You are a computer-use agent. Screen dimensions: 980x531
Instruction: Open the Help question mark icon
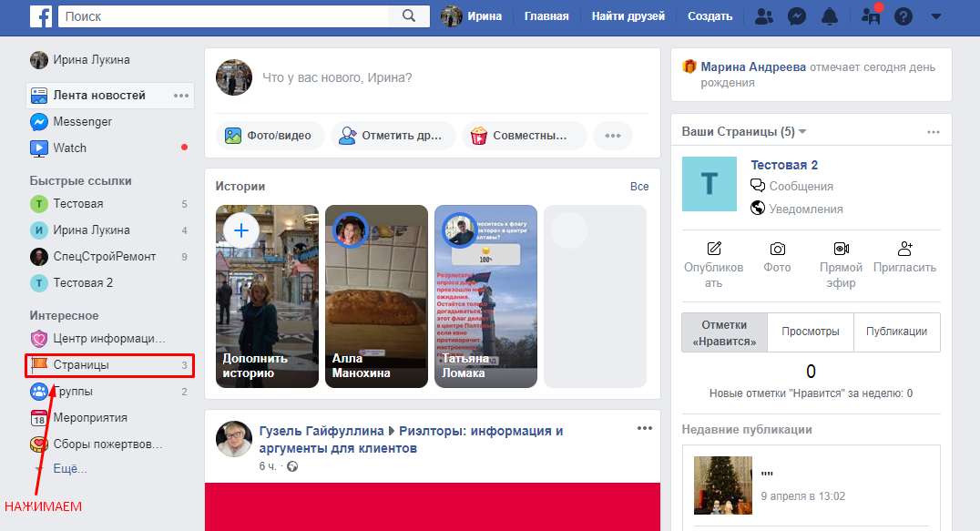pyautogui.click(x=902, y=15)
